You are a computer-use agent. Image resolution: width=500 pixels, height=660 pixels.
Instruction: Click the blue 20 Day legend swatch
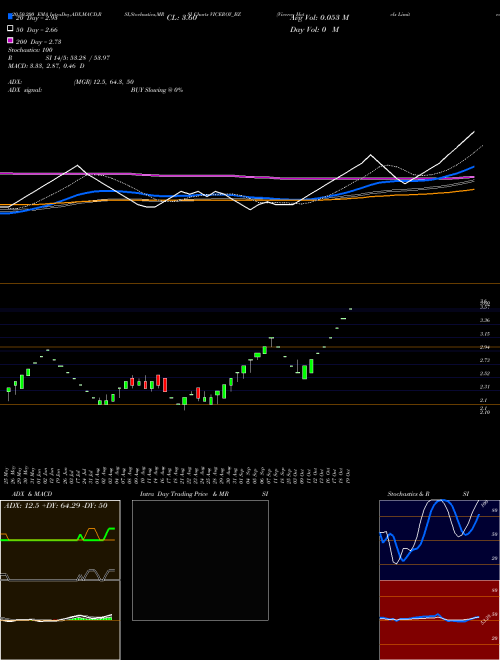tap(10, 17)
